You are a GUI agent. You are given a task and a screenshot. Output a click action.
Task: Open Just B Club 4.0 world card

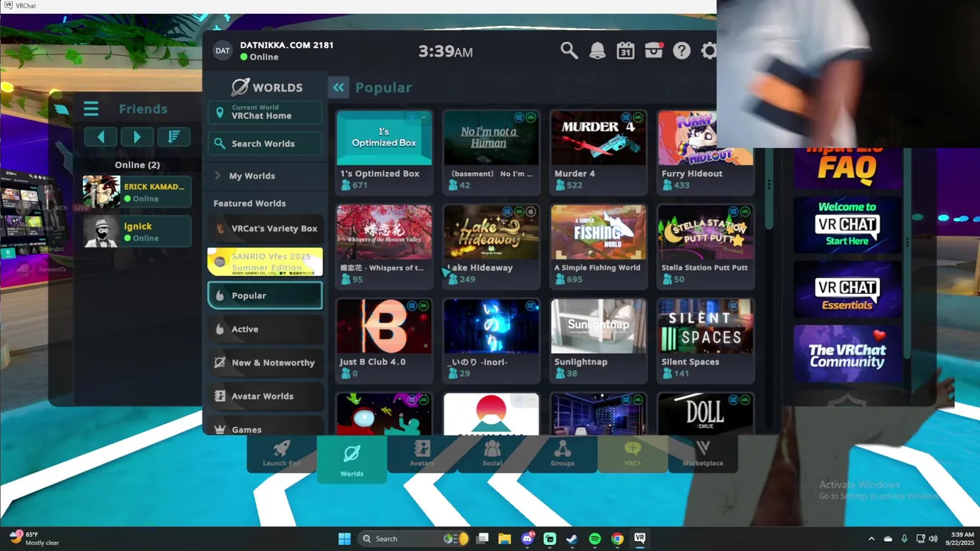point(384,340)
